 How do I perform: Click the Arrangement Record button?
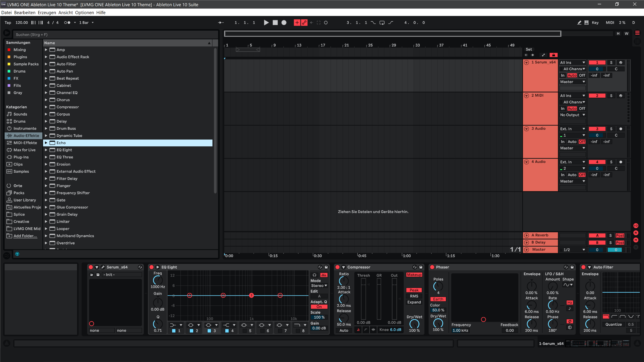pos(284,23)
